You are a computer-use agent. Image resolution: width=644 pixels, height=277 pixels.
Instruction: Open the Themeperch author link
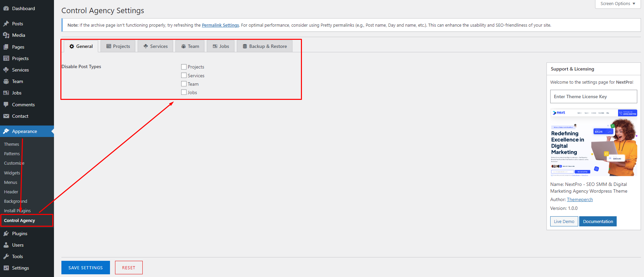pos(580,199)
